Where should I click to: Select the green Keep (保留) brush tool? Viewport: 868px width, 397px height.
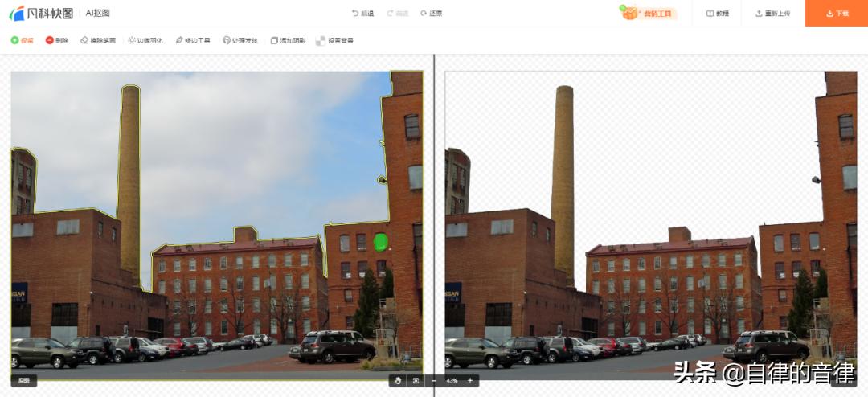[23, 40]
